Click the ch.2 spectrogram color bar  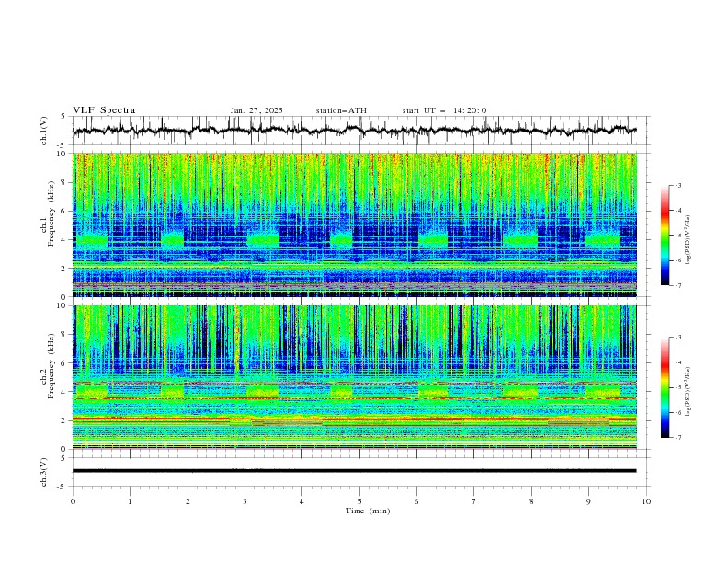pyautogui.click(x=665, y=387)
